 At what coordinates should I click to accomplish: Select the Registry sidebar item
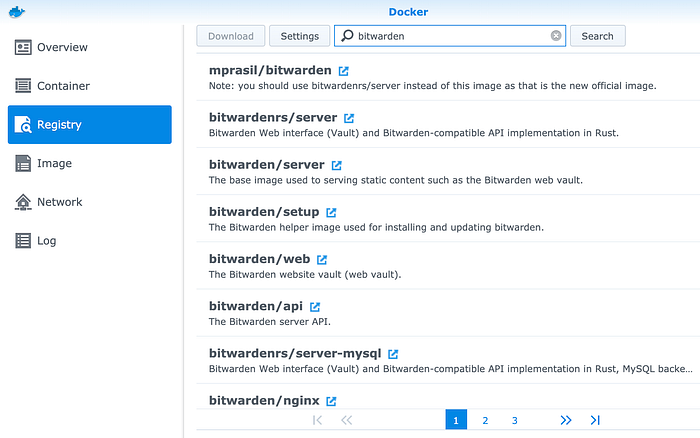(90, 125)
